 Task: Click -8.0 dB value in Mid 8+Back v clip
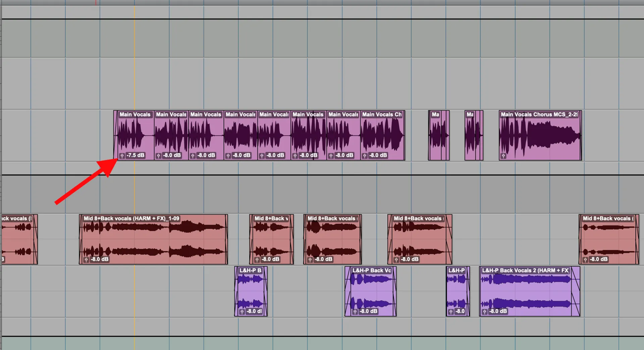[x=270, y=259]
